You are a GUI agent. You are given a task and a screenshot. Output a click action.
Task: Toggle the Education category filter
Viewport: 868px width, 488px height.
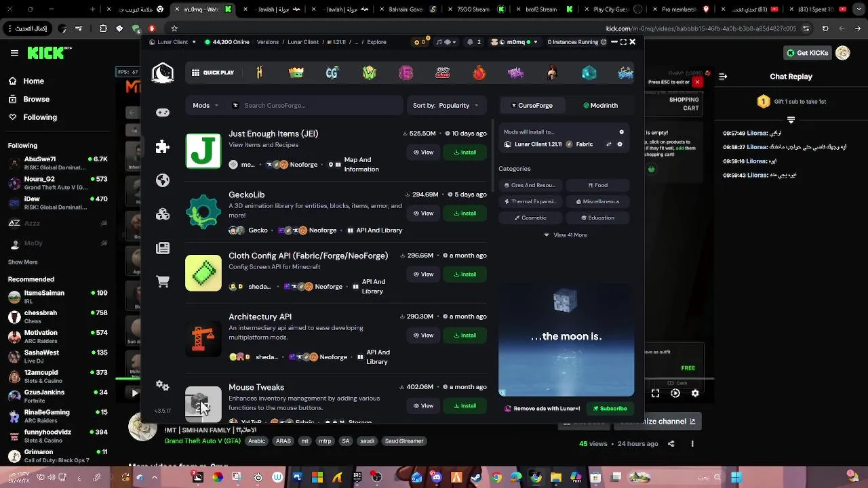coord(597,218)
